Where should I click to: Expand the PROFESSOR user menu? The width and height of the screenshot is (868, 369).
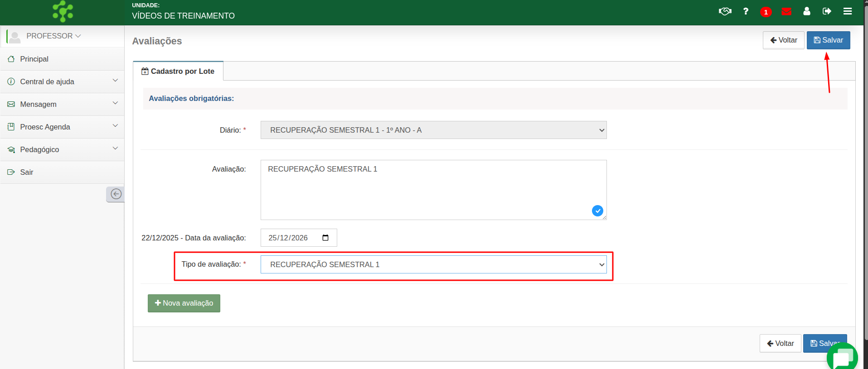[x=53, y=36]
